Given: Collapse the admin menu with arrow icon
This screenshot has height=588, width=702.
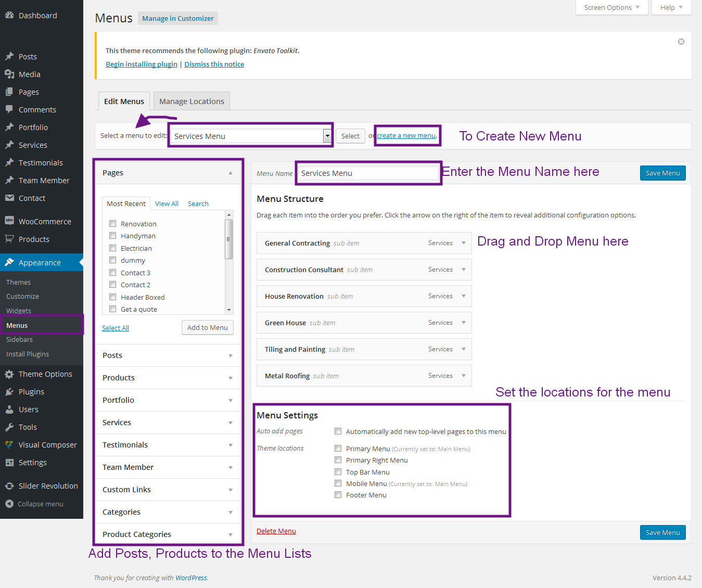Looking at the screenshot, I should [9, 504].
